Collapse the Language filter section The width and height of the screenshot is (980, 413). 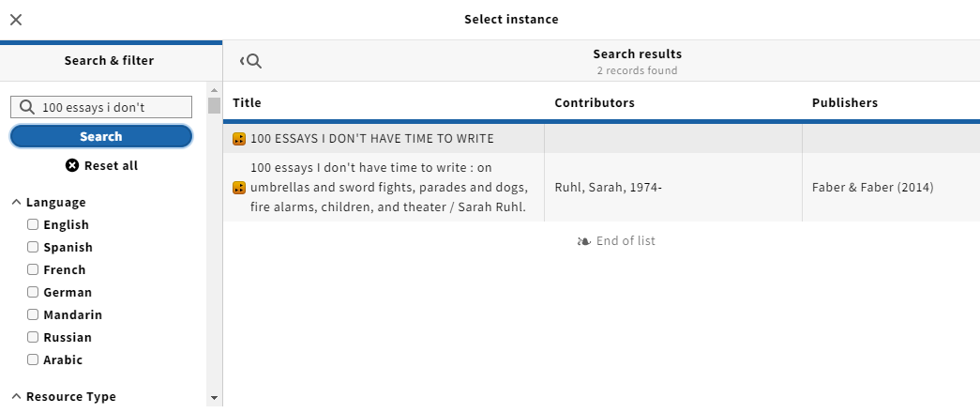(49, 202)
